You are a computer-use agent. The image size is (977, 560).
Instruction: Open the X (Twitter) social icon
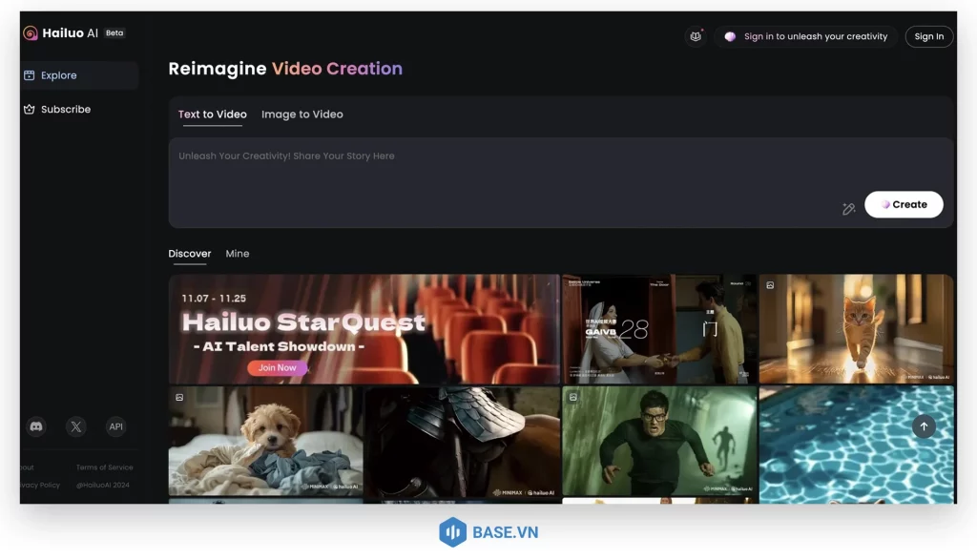[x=76, y=426]
